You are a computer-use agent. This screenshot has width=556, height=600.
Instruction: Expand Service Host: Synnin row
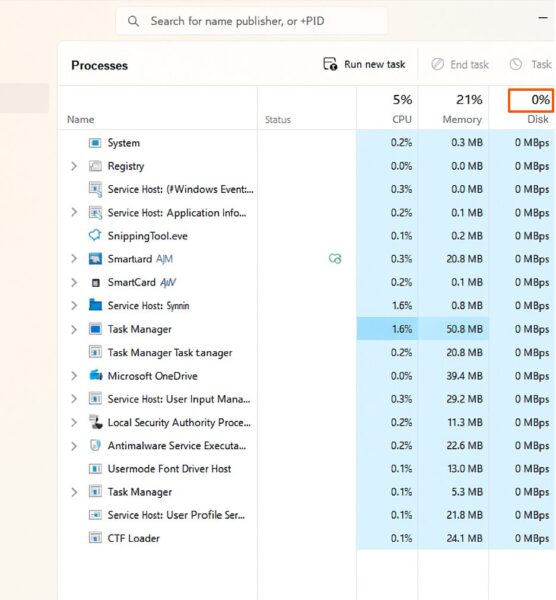(x=74, y=306)
